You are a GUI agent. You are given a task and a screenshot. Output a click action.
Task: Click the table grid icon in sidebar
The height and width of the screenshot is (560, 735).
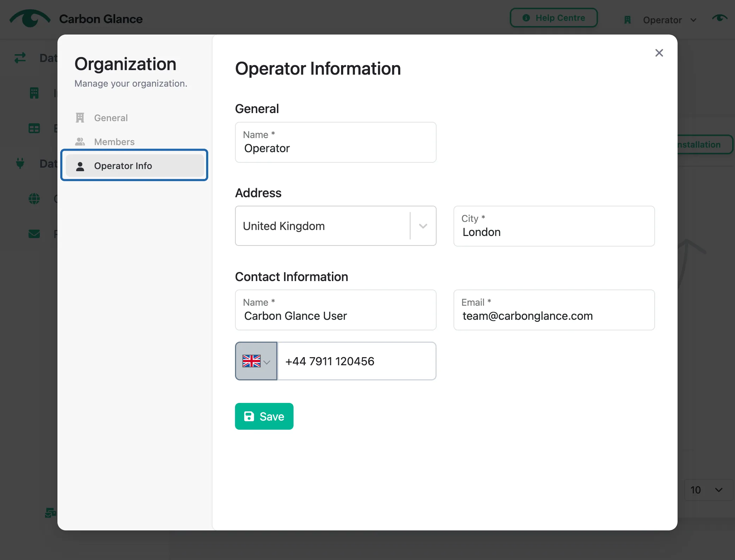34,128
